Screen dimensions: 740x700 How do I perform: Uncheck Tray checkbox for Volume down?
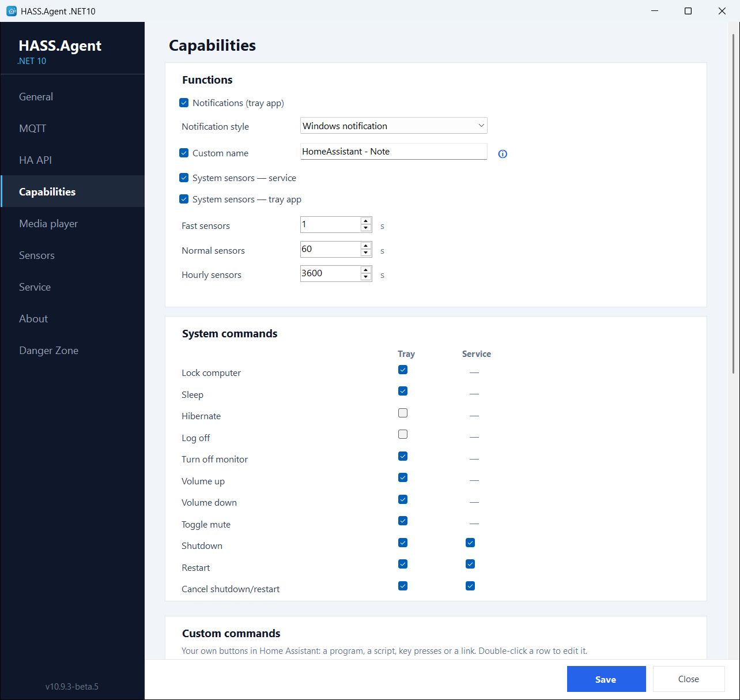403,499
